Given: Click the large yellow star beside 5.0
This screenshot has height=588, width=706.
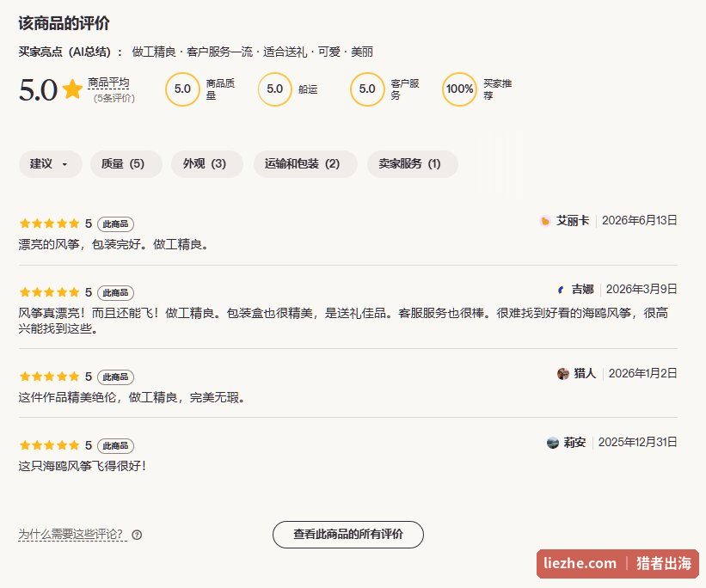Looking at the screenshot, I should [x=72, y=89].
